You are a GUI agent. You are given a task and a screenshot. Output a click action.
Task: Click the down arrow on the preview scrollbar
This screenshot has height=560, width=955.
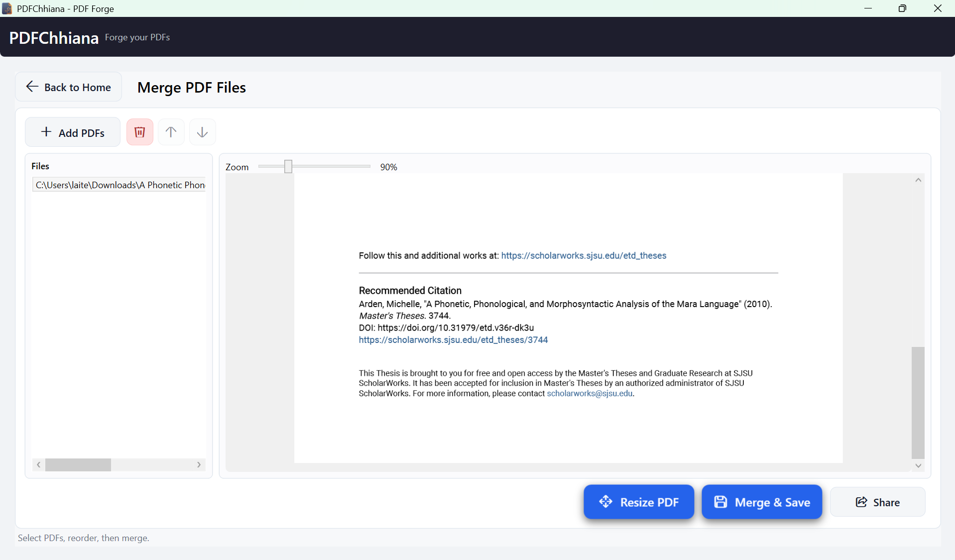(x=918, y=466)
